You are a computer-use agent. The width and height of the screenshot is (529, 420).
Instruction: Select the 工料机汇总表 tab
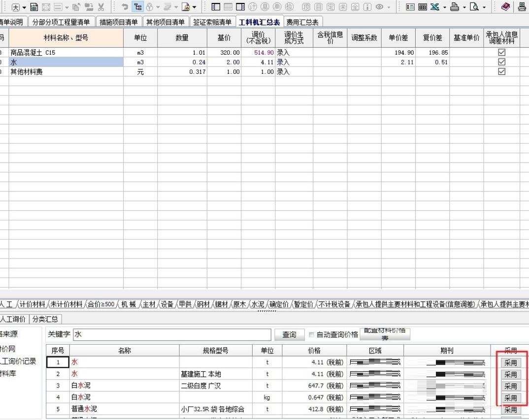click(260, 22)
